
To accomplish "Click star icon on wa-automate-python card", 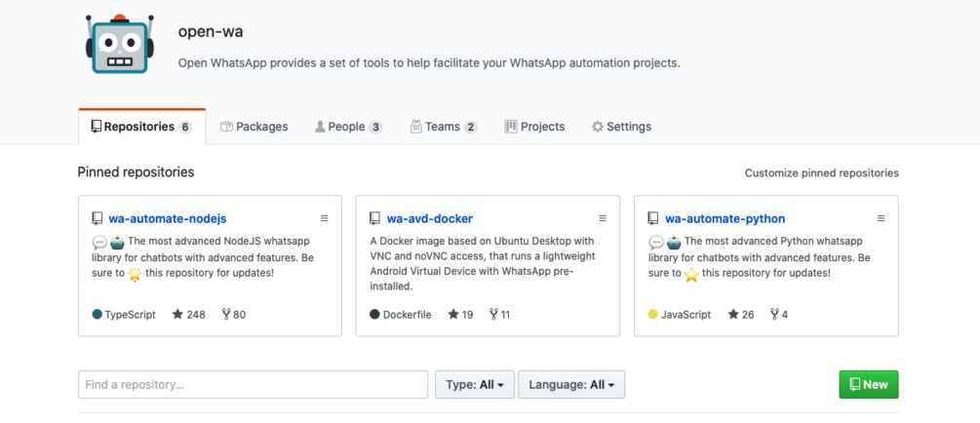I will 733,315.
